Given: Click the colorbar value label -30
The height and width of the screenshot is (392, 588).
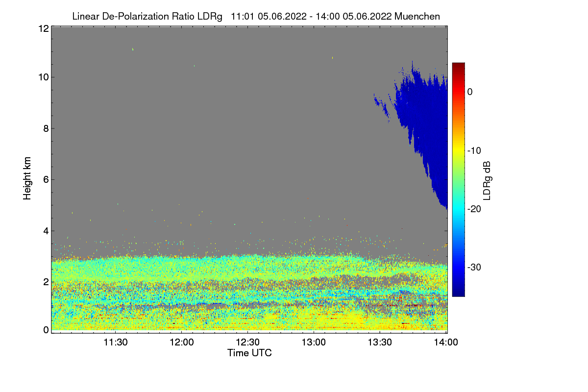Looking at the screenshot, I should (473, 267).
